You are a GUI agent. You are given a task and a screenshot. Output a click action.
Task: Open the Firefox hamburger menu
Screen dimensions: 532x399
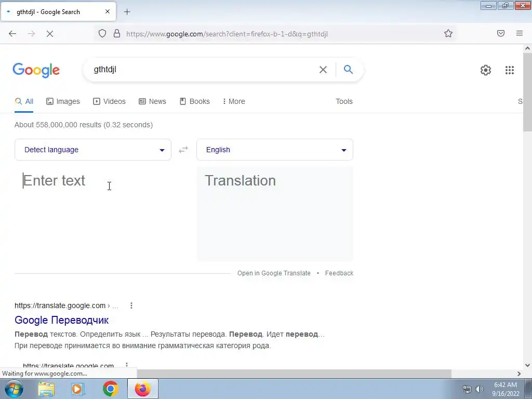pos(520,33)
